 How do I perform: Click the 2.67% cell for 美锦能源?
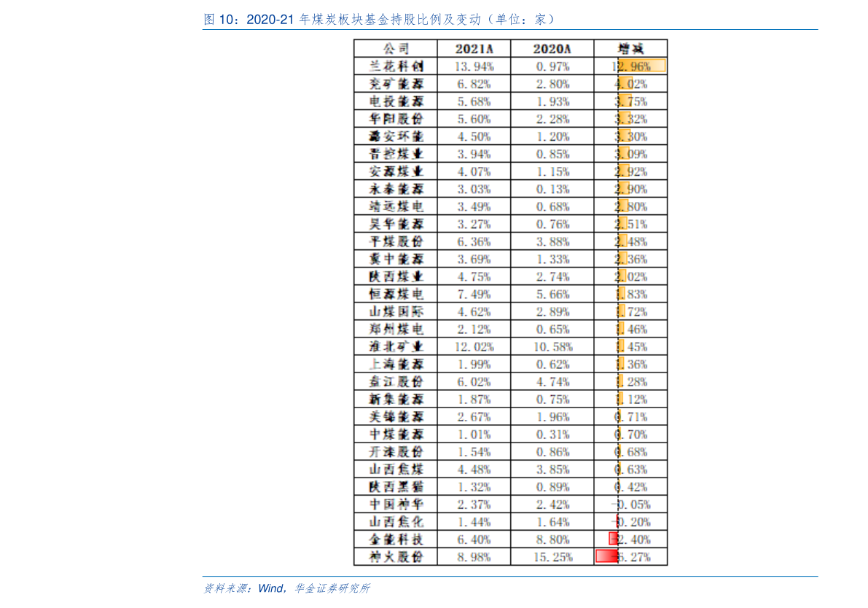click(474, 417)
